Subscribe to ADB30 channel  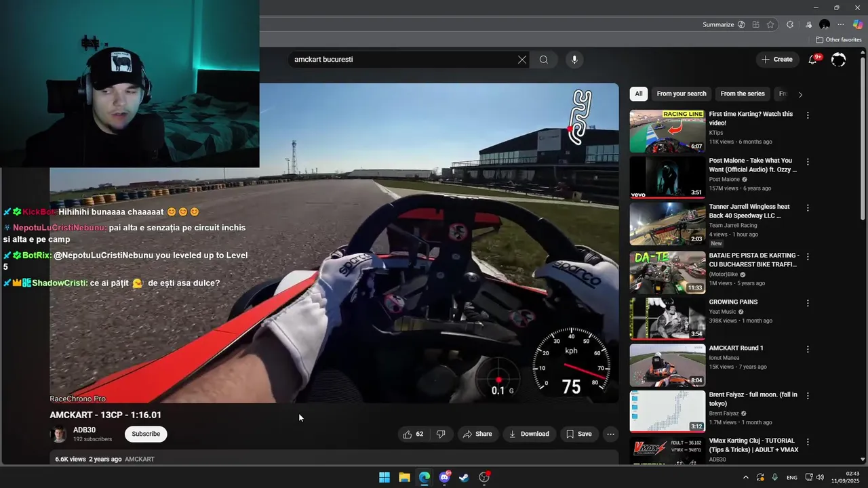146,434
